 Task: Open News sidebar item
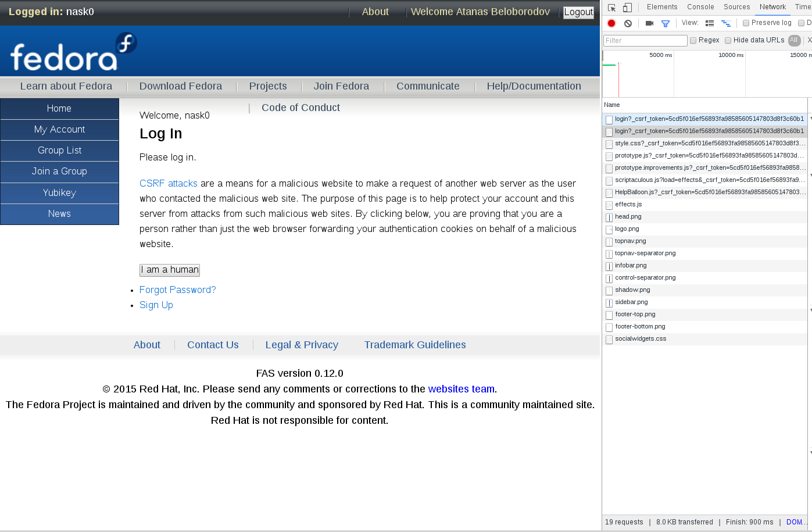point(59,214)
